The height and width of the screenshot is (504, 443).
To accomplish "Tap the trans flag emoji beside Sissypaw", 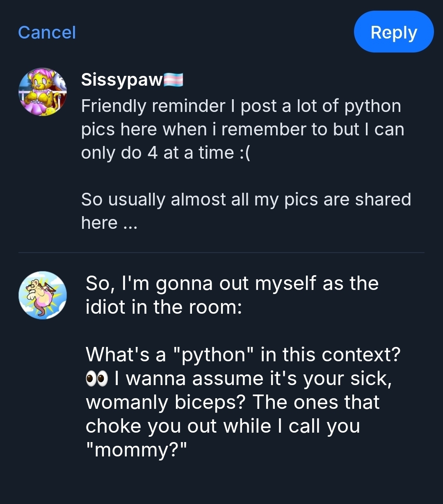I will pyautogui.click(x=173, y=80).
